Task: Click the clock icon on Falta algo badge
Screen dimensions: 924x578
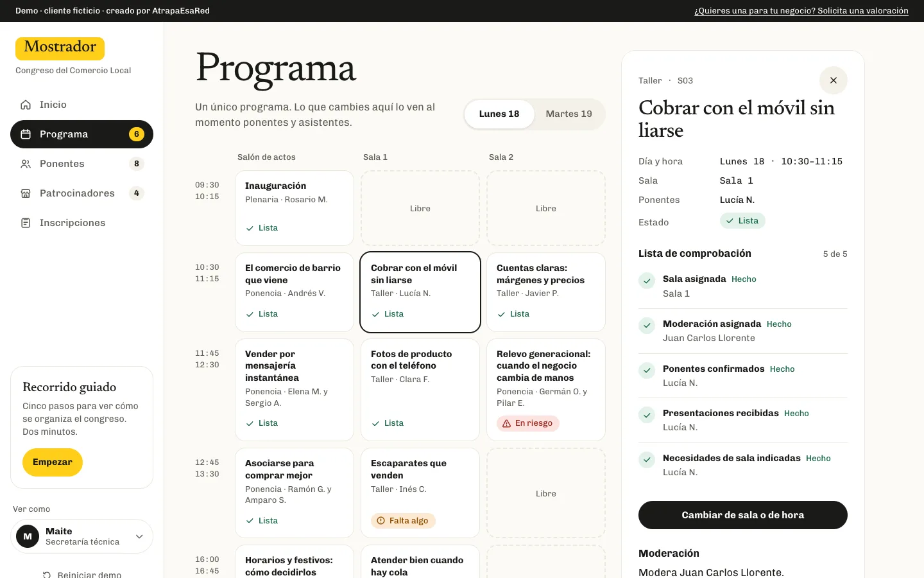Action: click(381, 521)
